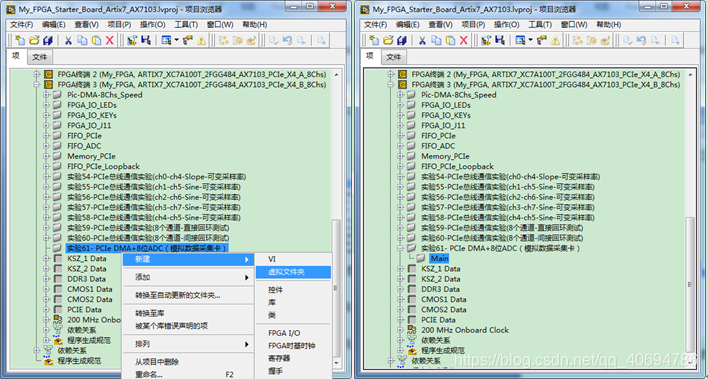The height and width of the screenshot is (379, 708).
Task: Click Cut scissors icon in left window toolbar
Action: [x=68, y=41]
